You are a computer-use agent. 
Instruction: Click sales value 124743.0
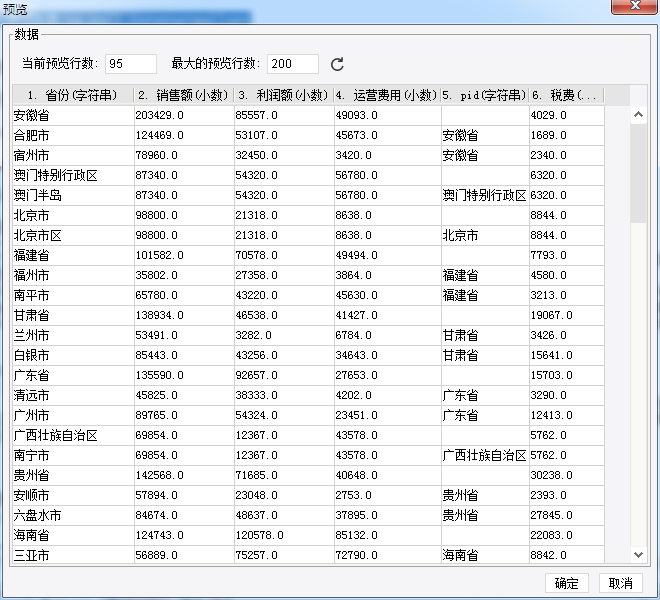[x=184, y=535]
